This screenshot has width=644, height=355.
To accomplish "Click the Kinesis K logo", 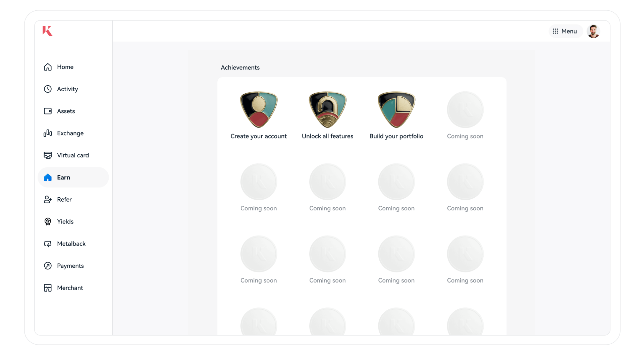I will (47, 31).
